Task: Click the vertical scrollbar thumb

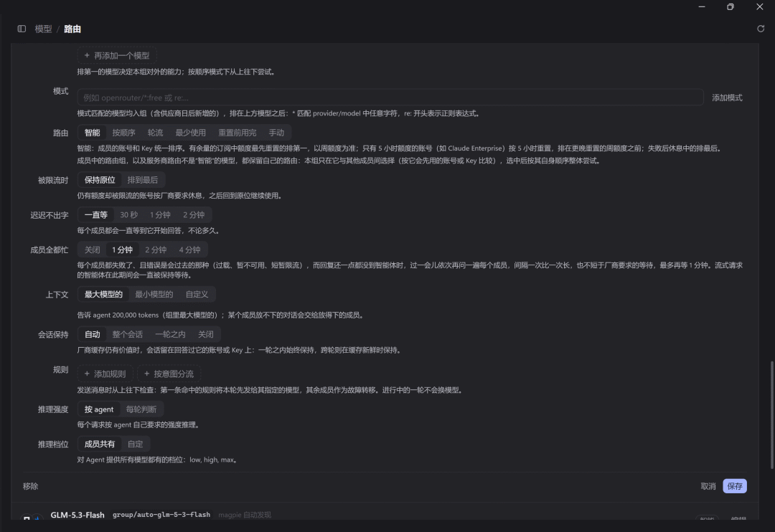Action: coord(772,415)
